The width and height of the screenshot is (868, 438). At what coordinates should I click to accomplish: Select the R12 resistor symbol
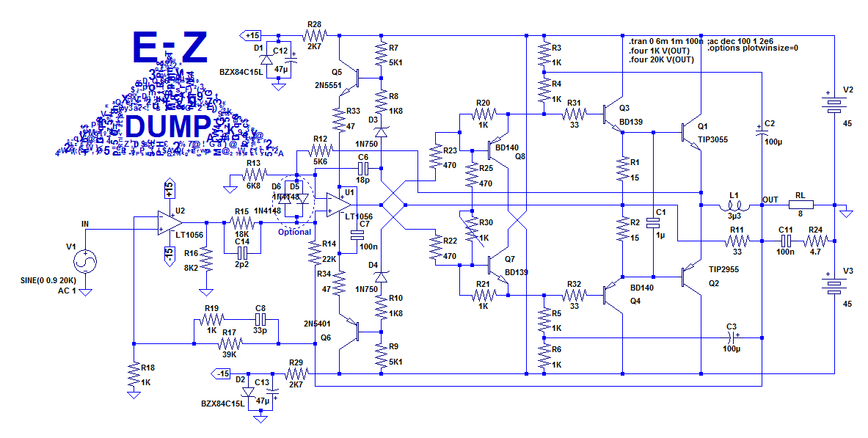point(320,150)
